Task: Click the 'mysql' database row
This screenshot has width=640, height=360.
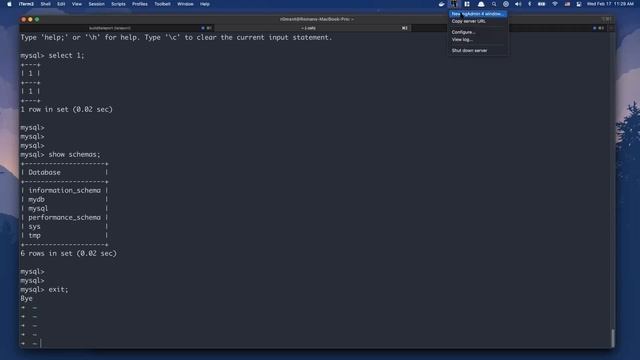Action: 64,209
